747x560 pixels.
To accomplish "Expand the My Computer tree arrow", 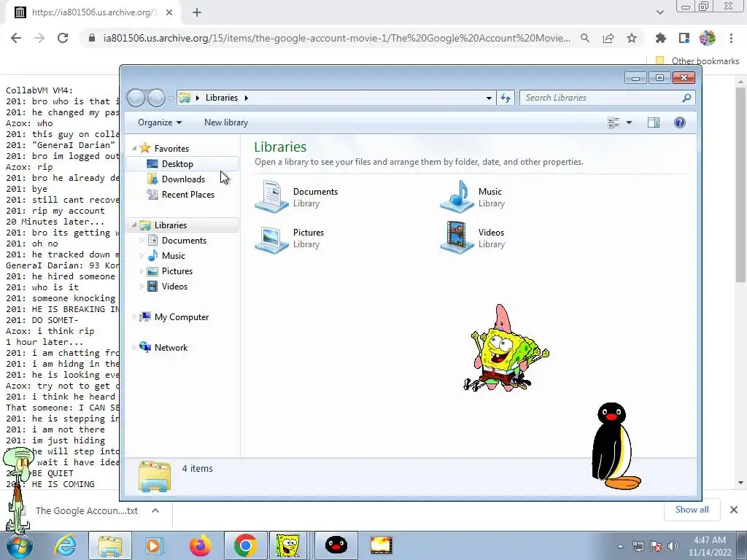I will click(134, 317).
